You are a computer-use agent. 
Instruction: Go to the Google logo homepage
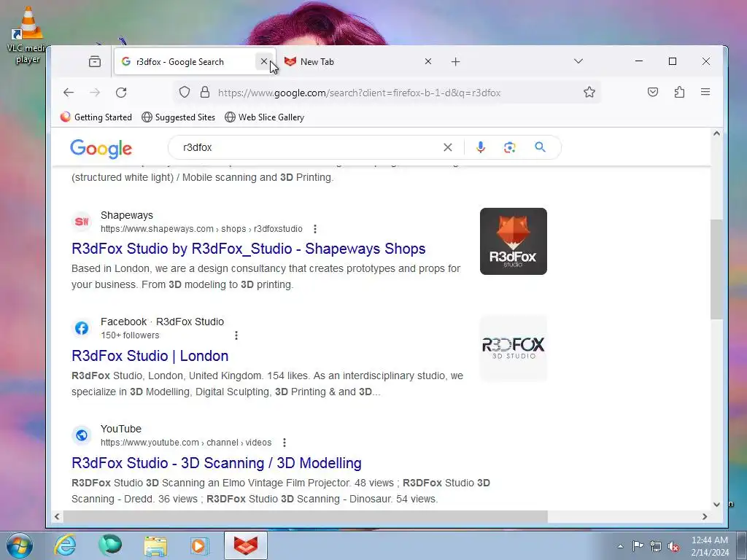pos(101,149)
